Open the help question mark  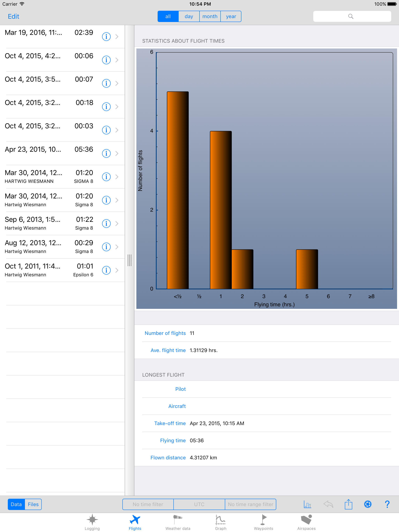pos(387,504)
